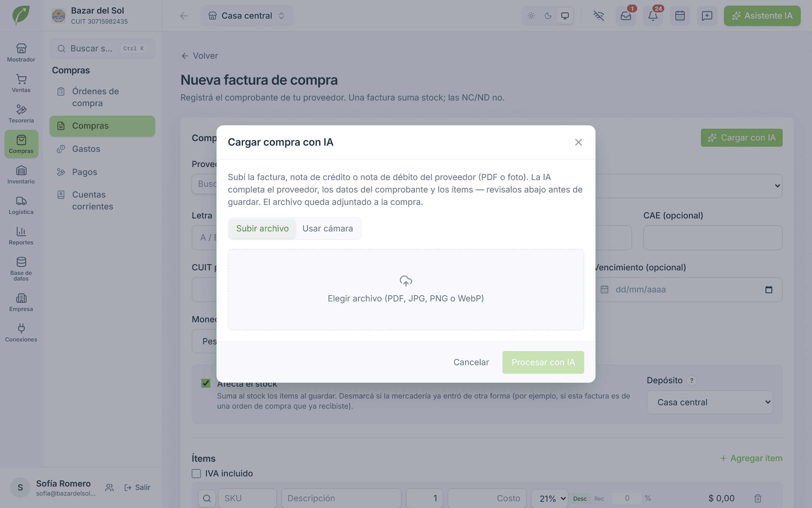
Task: Open Base de datos module
Action: click(x=21, y=269)
